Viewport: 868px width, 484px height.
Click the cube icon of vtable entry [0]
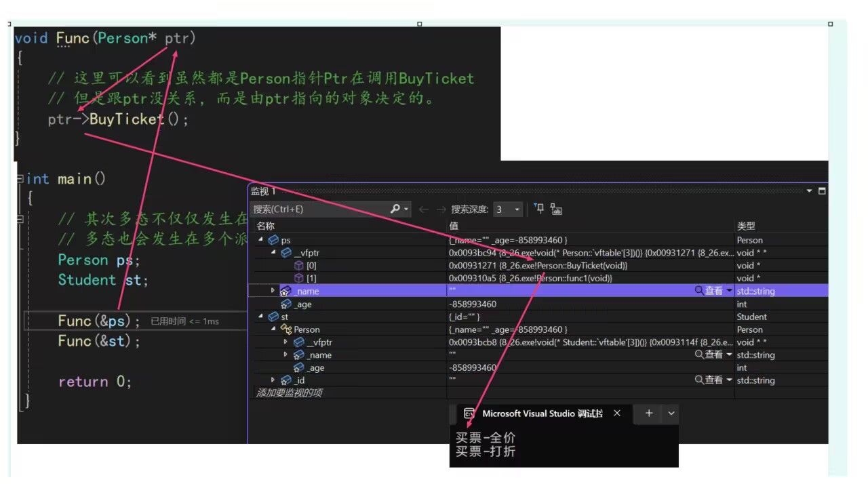tap(298, 266)
